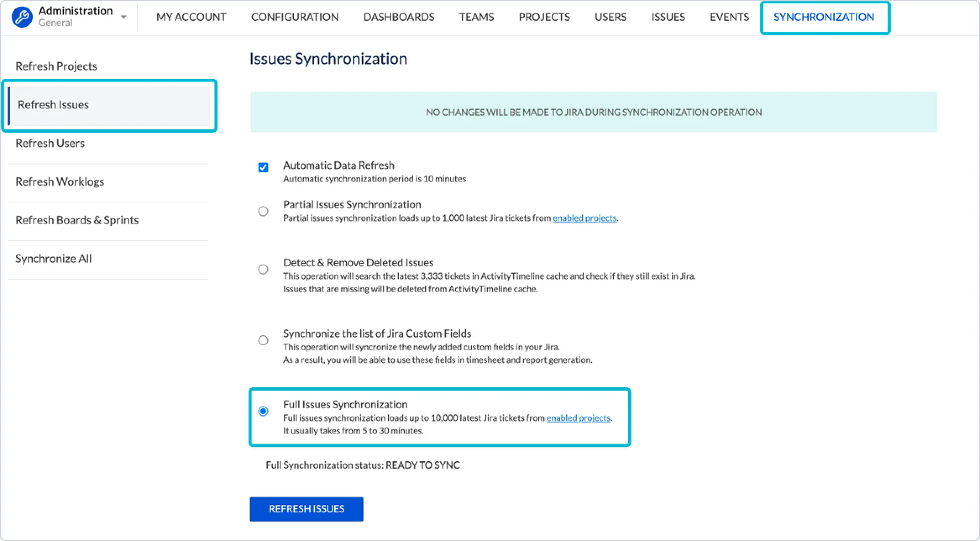The image size is (980, 541).
Task: Select the Full Issues Synchronization radio
Action: (x=263, y=411)
